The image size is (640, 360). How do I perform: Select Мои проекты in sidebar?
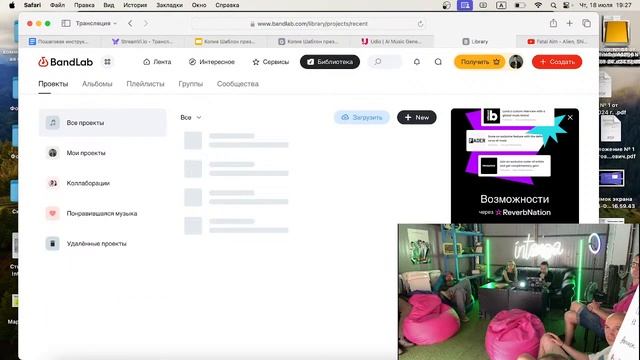102,153
